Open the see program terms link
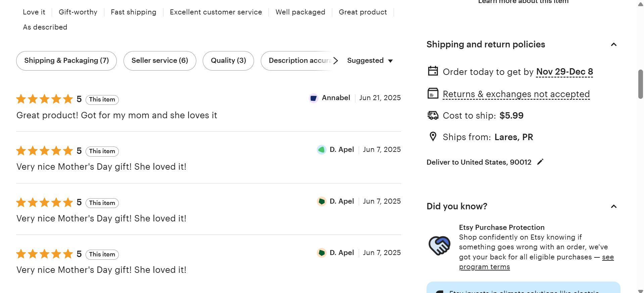Screen dimensions: 644x293 (x=536, y=262)
